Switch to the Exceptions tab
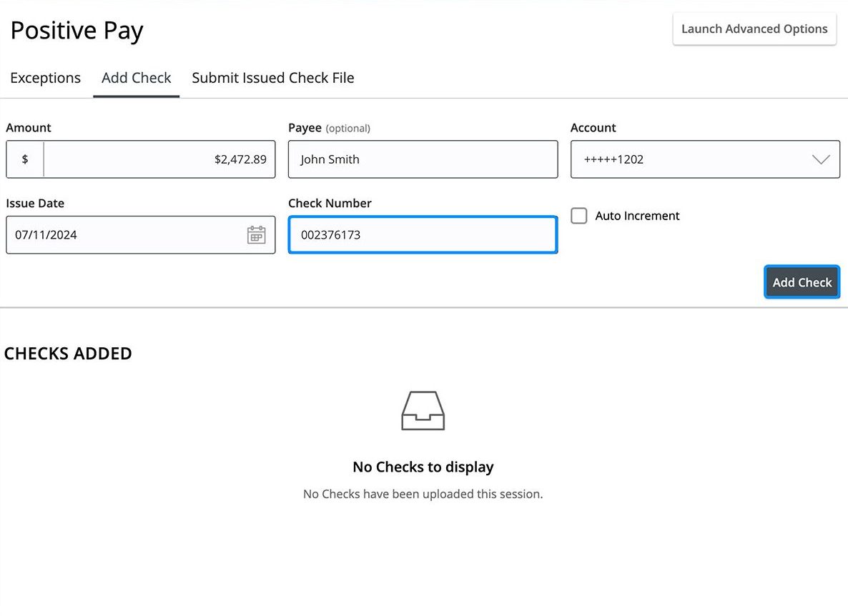This screenshot has width=848, height=616. [46, 78]
